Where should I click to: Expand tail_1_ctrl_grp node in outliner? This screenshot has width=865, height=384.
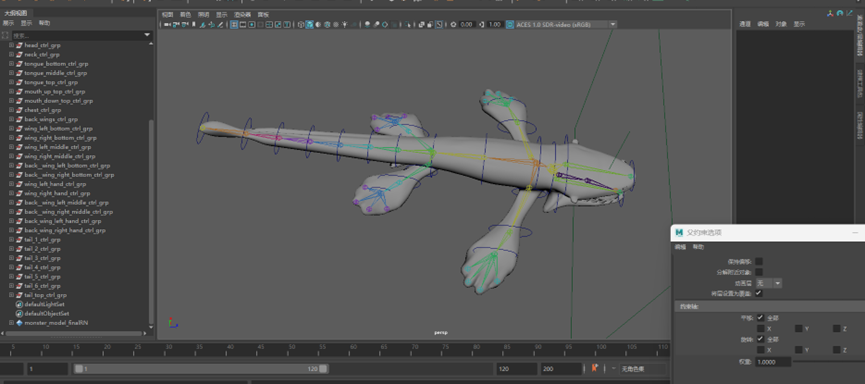pyautogui.click(x=11, y=239)
